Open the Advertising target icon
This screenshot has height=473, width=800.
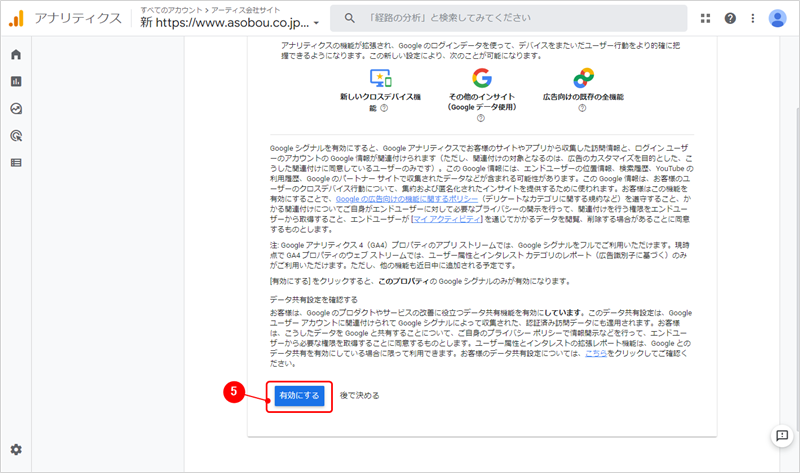(x=16, y=136)
